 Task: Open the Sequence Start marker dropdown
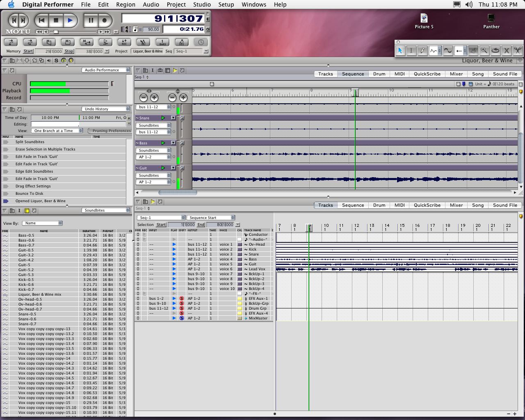(211, 218)
